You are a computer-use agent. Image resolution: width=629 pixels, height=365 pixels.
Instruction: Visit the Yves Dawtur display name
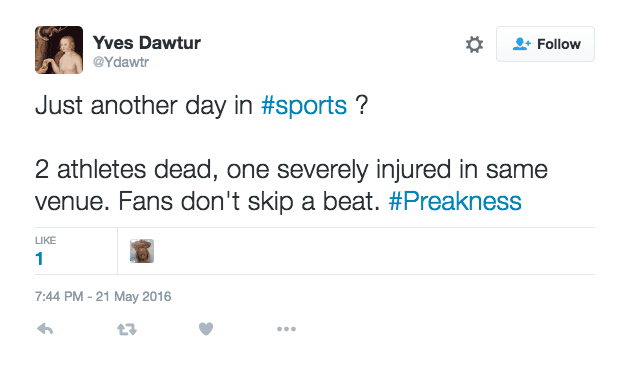pyautogui.click(x=146, y=43)
